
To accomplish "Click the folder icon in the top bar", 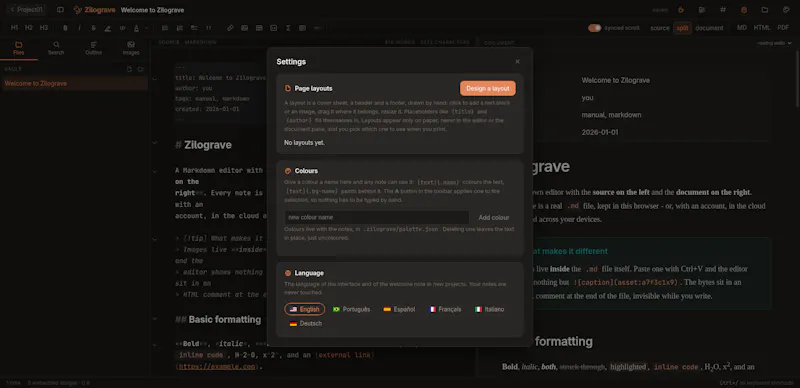I will point(765,10).
